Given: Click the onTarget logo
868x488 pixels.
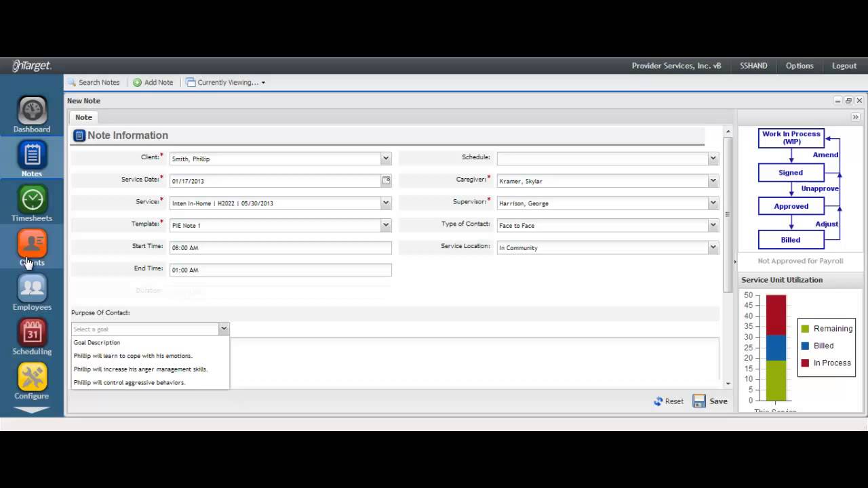Looking at the screenshot, I should pos(32,66).
